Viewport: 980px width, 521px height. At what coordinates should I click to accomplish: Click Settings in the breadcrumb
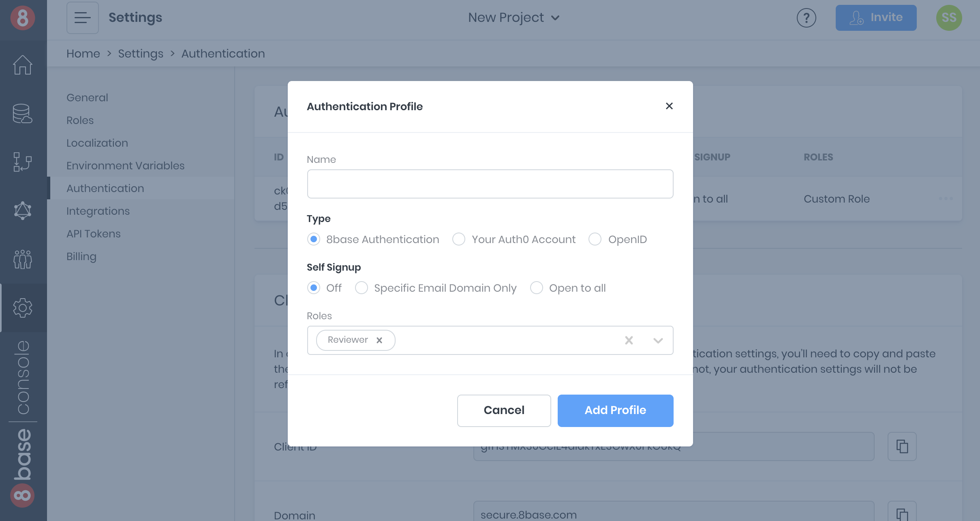point(141,53)
